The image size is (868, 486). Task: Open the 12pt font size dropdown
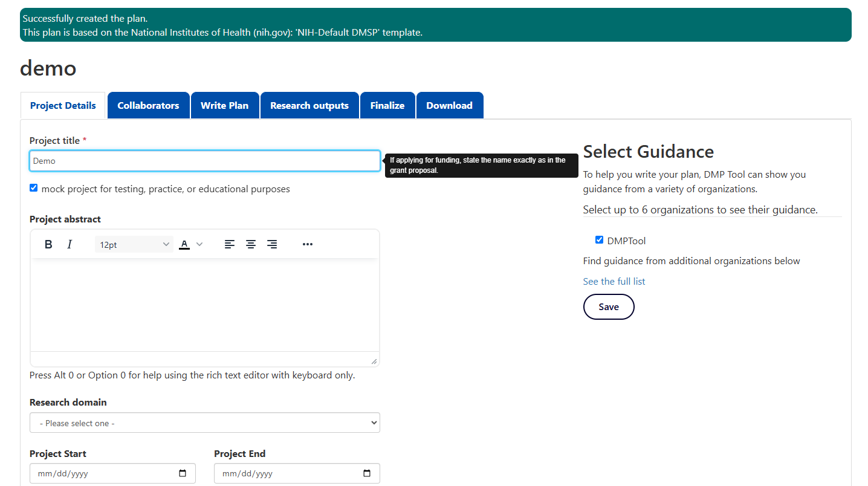click(134, 245)
